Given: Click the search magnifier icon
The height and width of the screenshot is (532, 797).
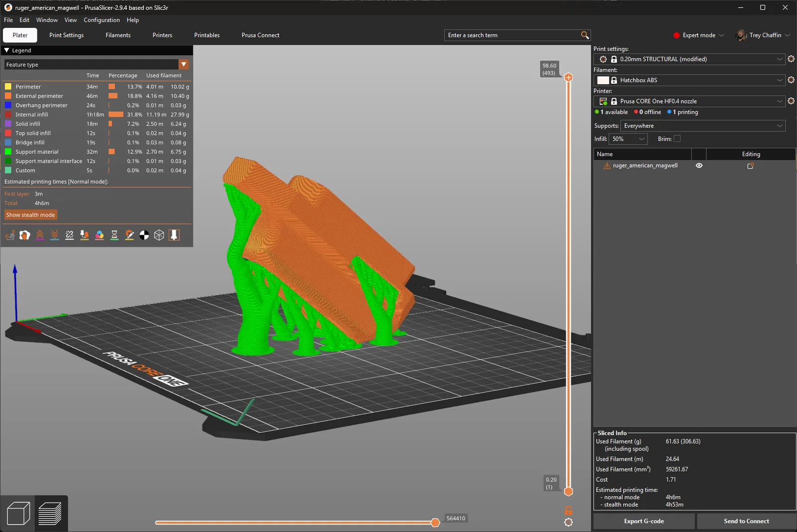Looking at the screenshot, I should point(585,35).
